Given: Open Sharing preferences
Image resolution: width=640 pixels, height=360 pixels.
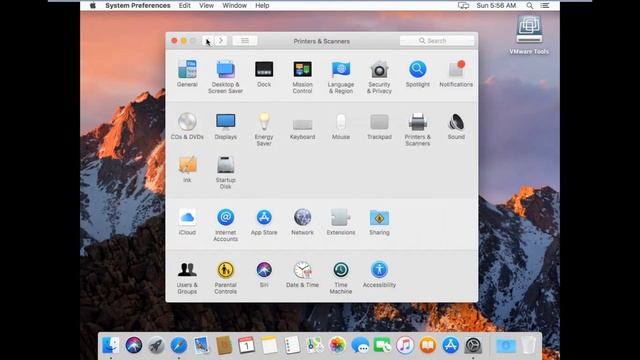Looking at the screenshot, I should (379, 222).
